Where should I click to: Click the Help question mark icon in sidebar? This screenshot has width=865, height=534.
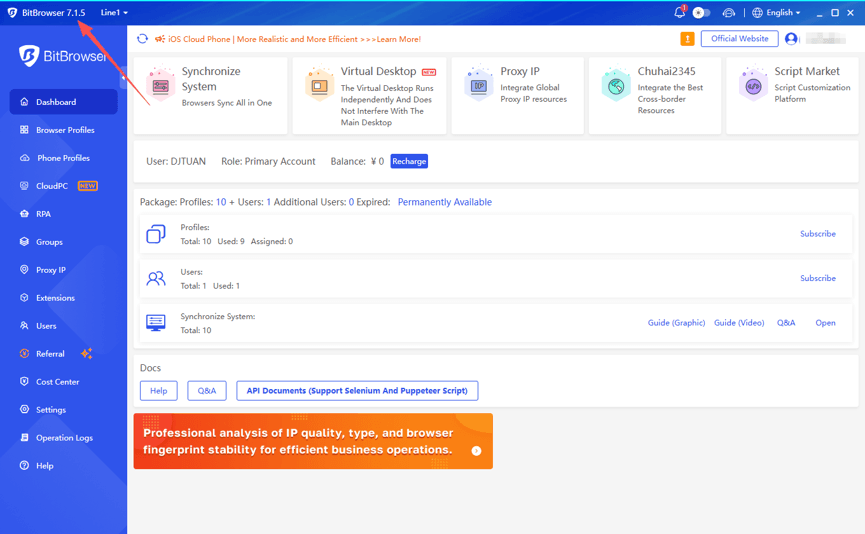tap(24, 466)
